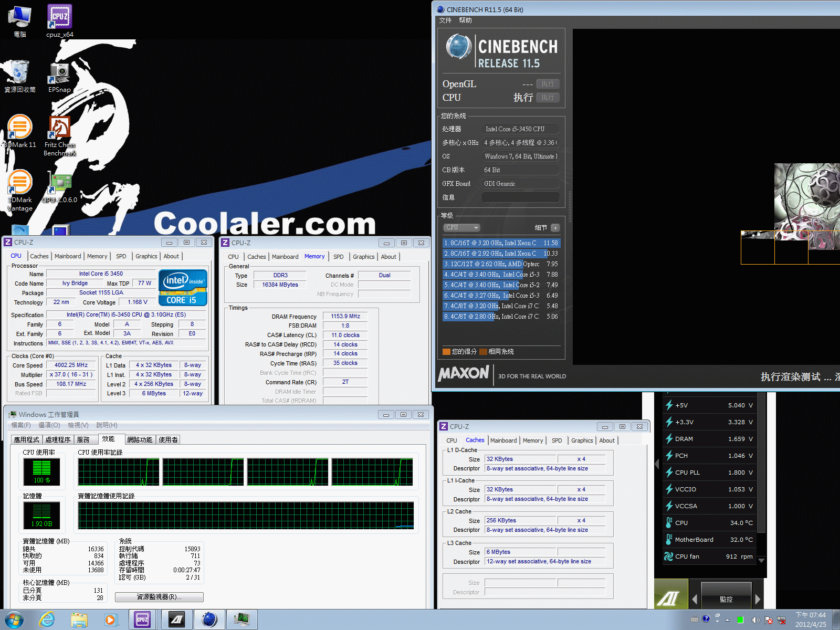The image size is (840, 630).
Task: Open the SPD tab in middle CPU-Z window
Action: [x=339, y=257]
